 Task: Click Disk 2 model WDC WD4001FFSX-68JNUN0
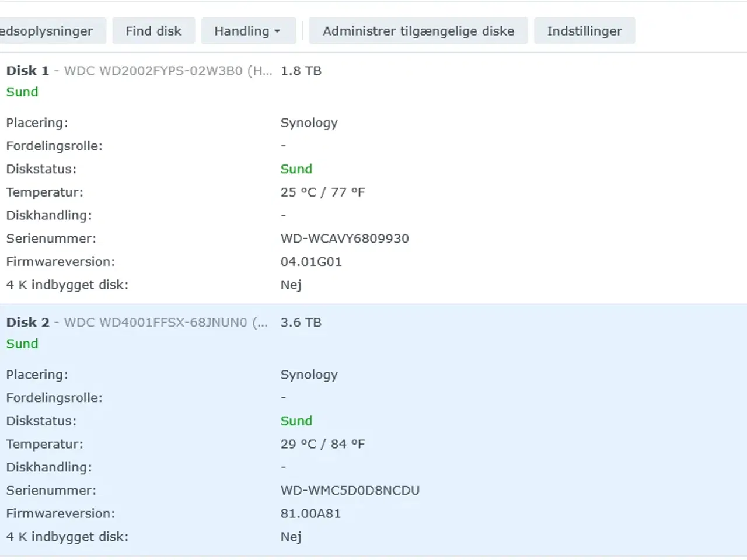click(x=165, y=322)
